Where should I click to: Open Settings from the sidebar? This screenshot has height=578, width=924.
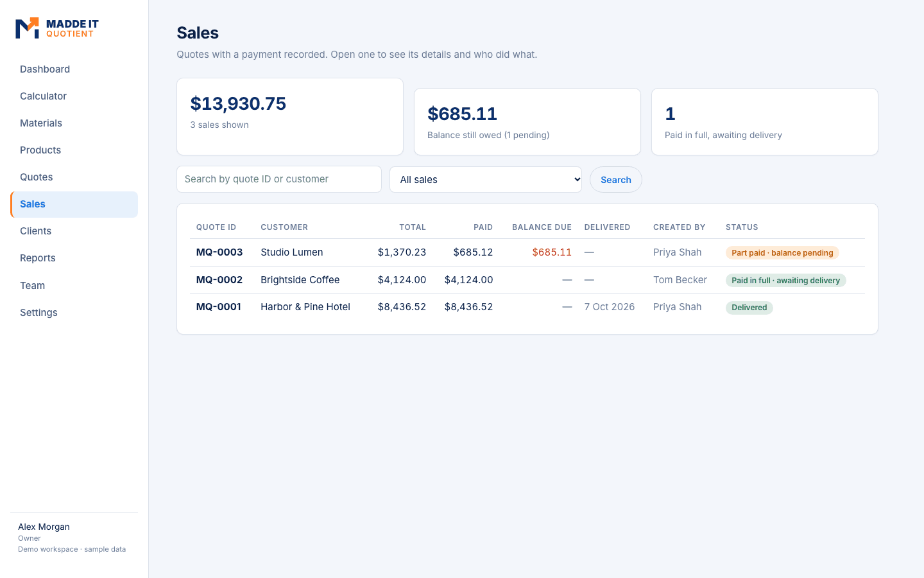(74, 313)
